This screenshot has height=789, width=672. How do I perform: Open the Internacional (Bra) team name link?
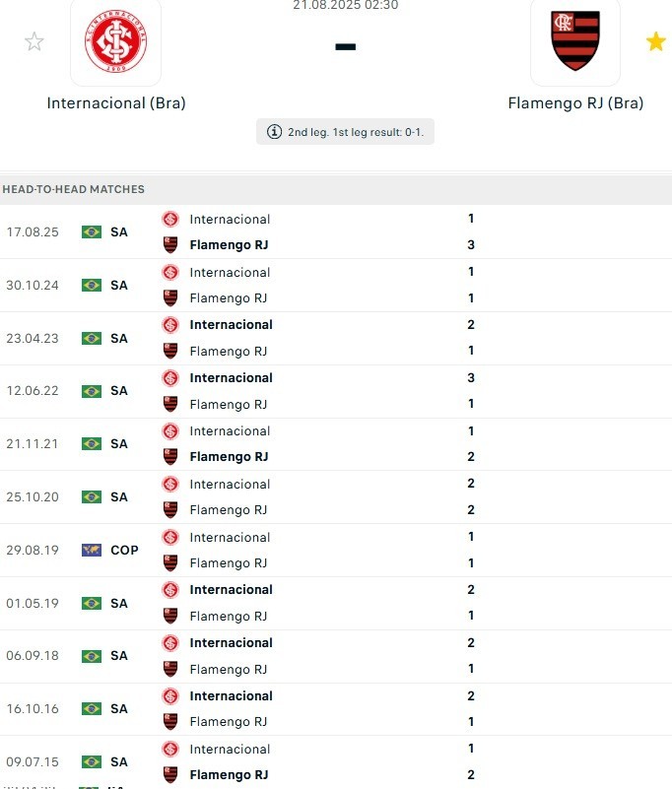pos(116,102)
